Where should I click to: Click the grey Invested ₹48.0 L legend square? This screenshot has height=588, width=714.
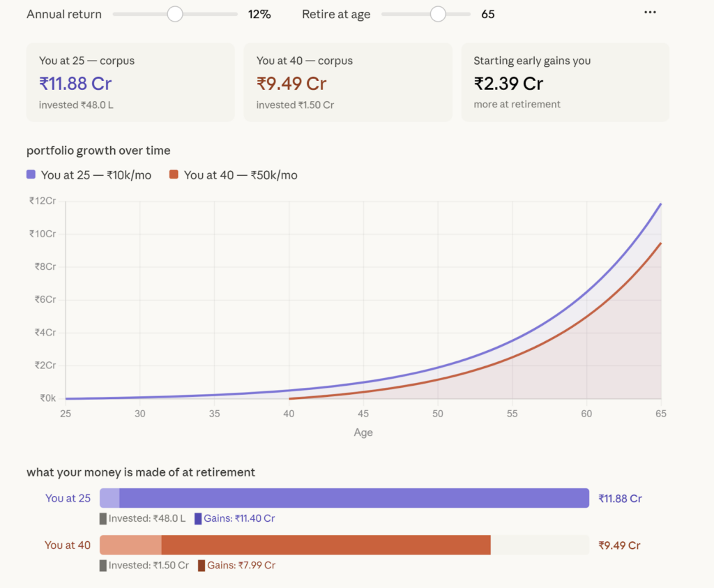[103, 518]
